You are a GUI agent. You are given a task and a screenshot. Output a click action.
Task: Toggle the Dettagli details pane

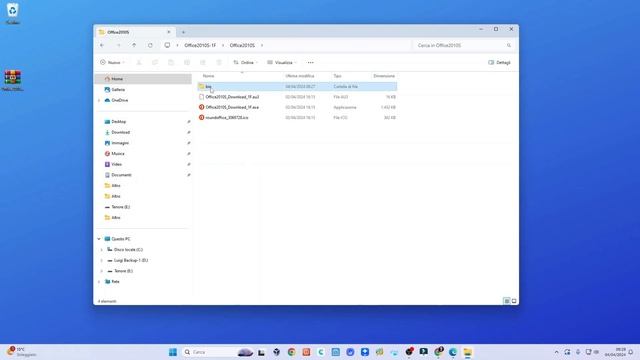(499, 62)
